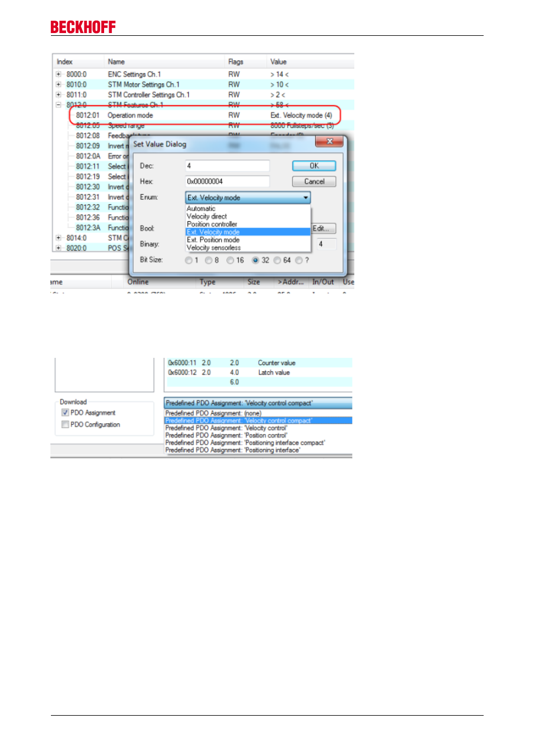534x756 pixels.
Task: Select the 8012:01 Operation mode row
Action: (x=204, y=115)
